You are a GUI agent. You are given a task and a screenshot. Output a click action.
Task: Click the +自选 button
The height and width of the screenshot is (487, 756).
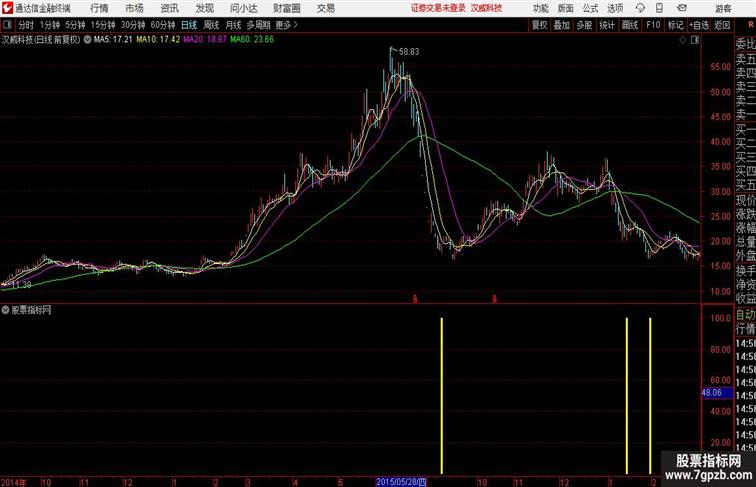click(699, 25)
